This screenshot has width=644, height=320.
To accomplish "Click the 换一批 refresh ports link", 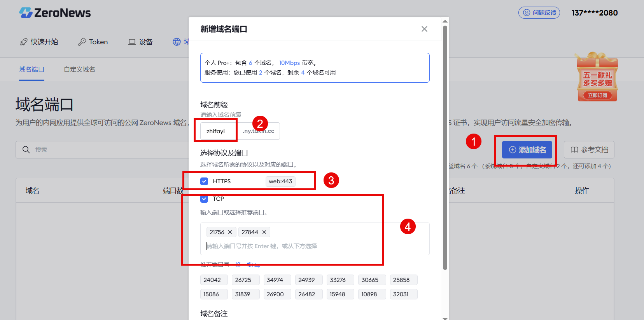I will pos(247,265).
